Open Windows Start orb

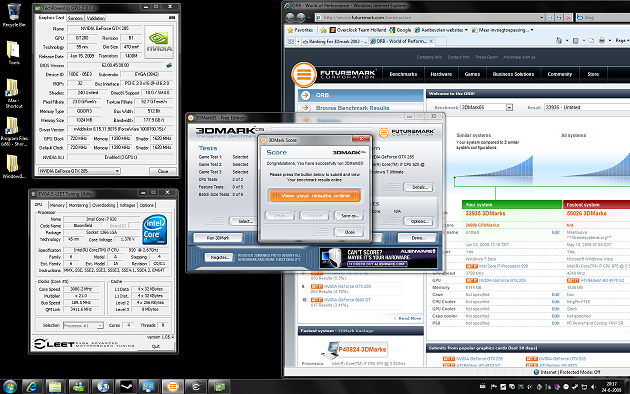point(10,387)
